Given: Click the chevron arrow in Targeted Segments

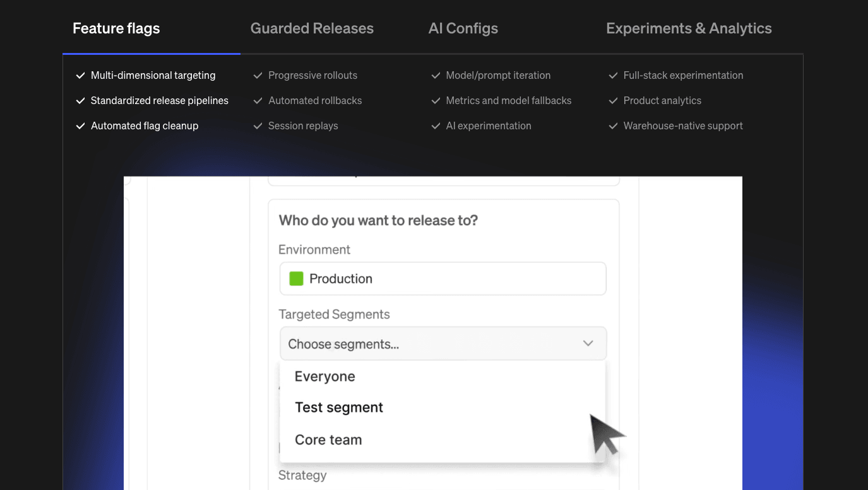Looking at the screenshot, I should 588,344.
